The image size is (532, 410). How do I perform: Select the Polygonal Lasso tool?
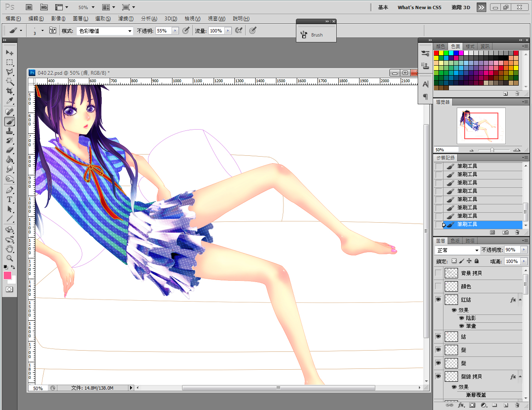(x=10, y=72)
